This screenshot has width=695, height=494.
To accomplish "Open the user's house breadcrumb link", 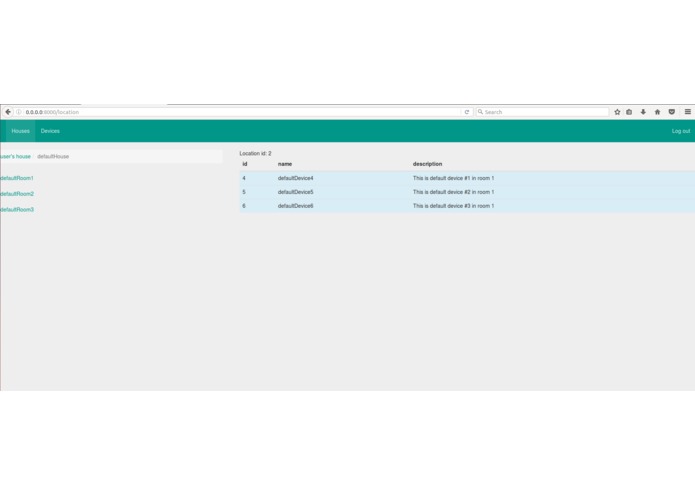I will pyautogui.click(x=16, y=156).
